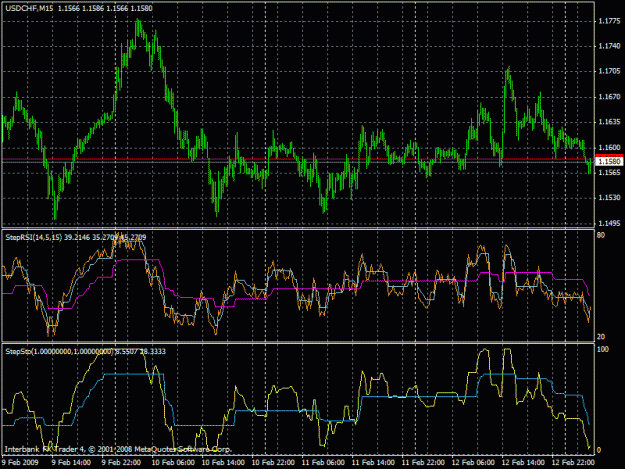Click the 9 Feb 22:00 time label
The height and width of the screenshot is (469, 625).
pos(121,463)
